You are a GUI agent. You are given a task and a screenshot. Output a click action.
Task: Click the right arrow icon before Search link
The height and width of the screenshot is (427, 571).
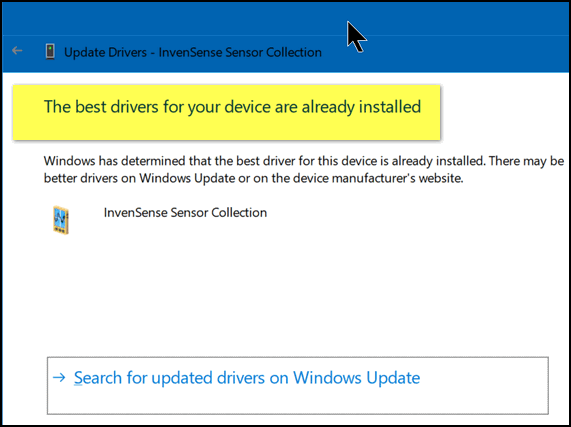[59, 377]
